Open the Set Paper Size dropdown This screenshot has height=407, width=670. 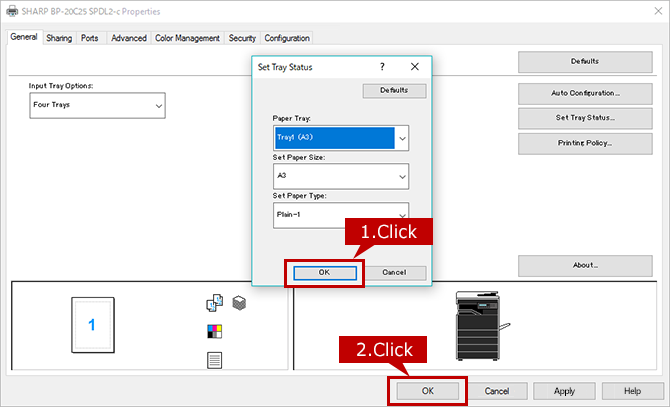pos(341,176)
